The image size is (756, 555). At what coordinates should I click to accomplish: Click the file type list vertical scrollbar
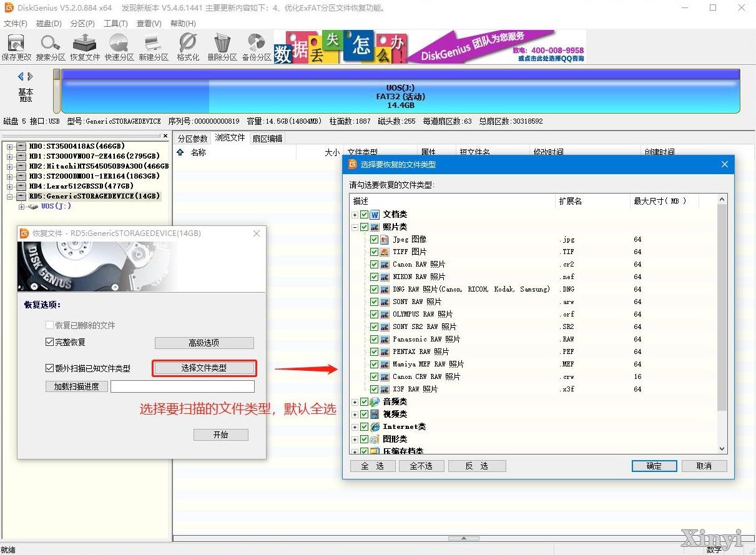click(x=722, y=307)
